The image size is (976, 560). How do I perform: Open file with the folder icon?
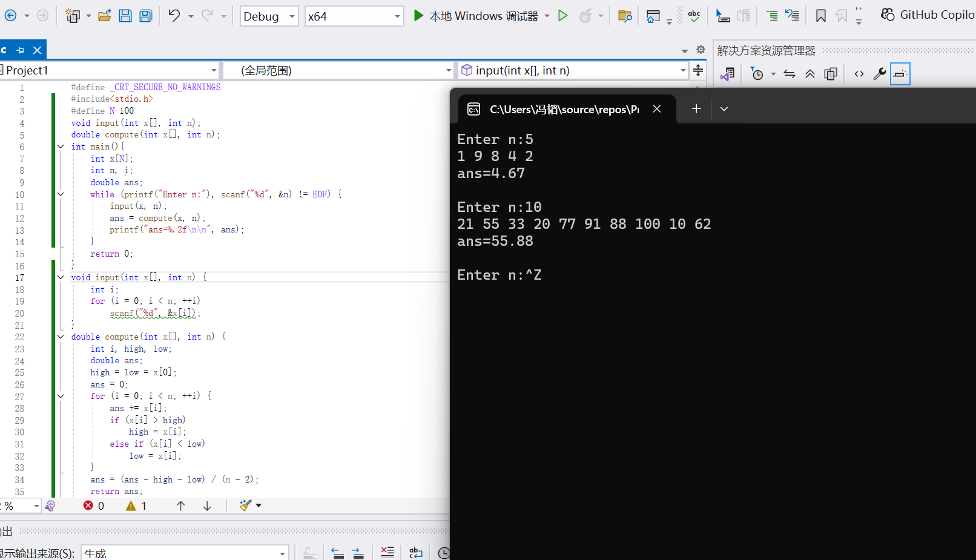click(x=105, y=16)
